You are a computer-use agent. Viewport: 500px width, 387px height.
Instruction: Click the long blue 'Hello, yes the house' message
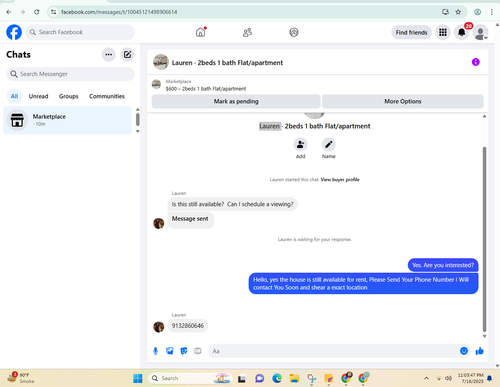pyautogui.click(x=363, y=284)
